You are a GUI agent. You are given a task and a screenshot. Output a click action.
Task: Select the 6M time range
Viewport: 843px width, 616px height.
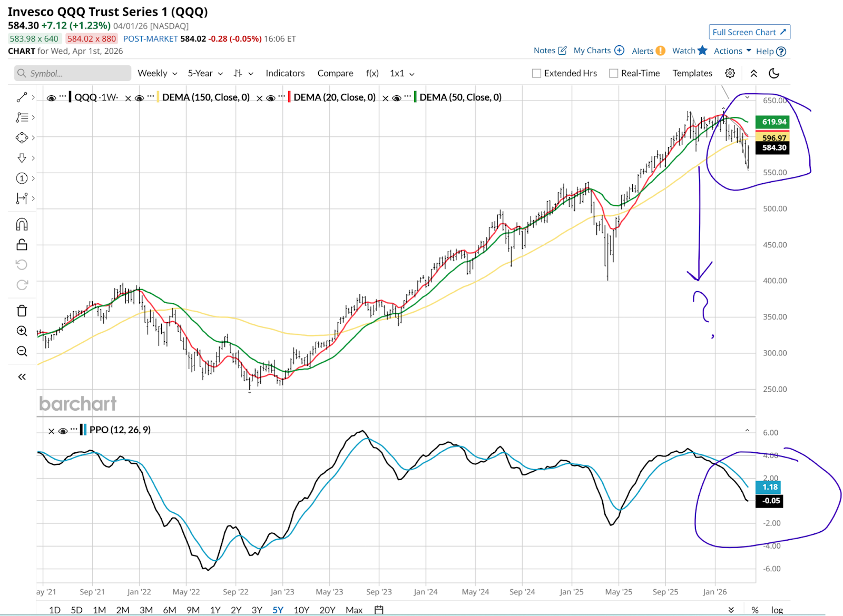(170, 610)
